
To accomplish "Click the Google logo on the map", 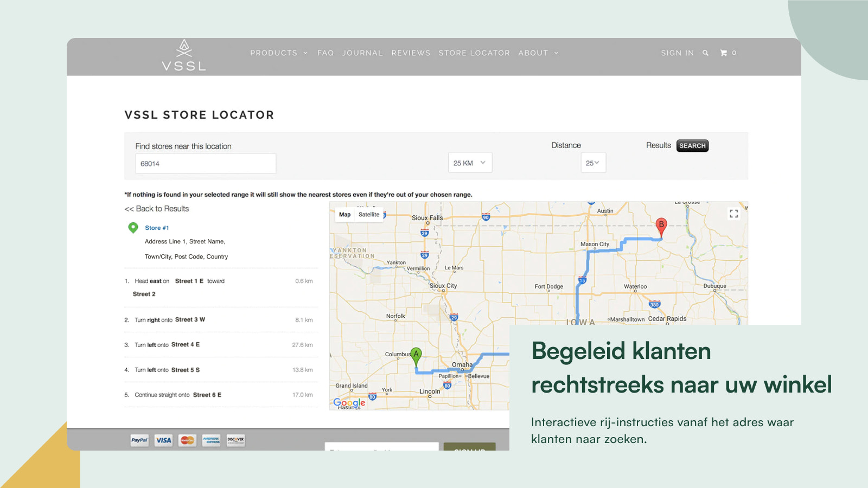I will [349, 403].
